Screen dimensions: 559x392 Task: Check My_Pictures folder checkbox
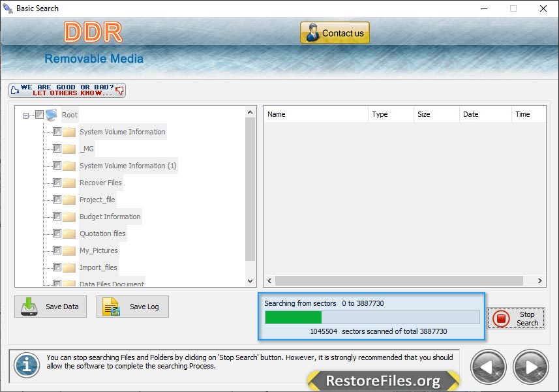[x=57, y=250]
